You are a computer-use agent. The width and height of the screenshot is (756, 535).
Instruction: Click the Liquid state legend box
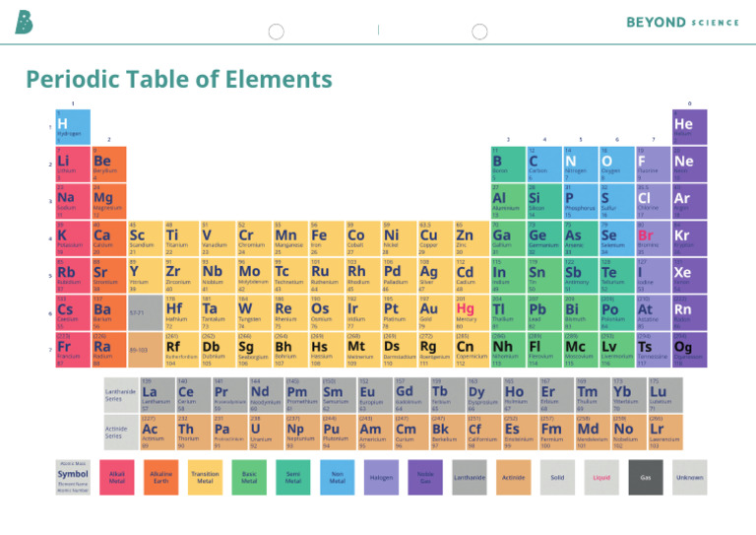[x=601, y=477]
